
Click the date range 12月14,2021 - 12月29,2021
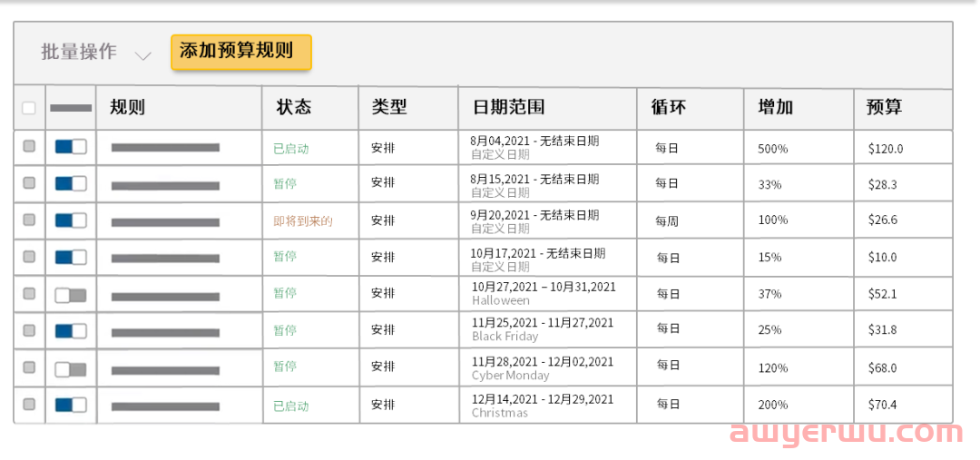pos(543,399)
